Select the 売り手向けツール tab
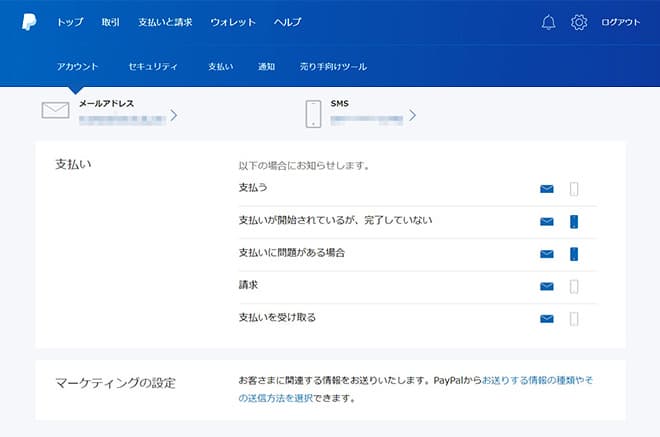The image size is (660, 437). tap(333, 67)
